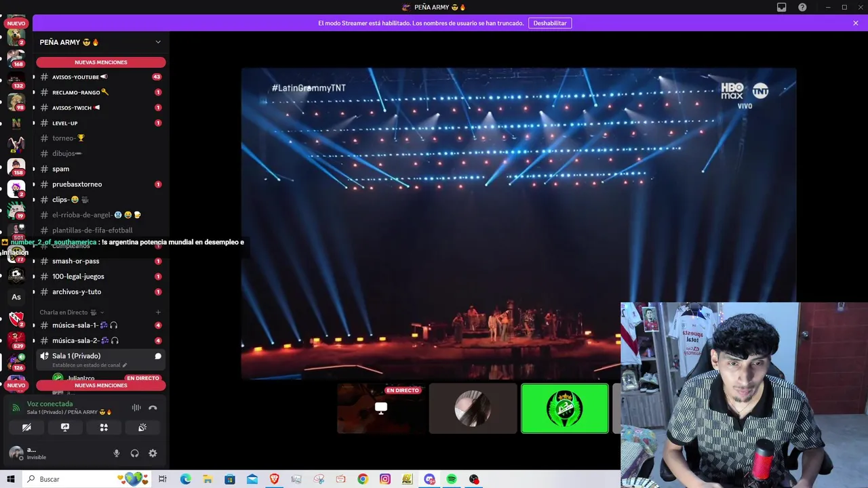Open chat bubble of Sala 1 (Privado)
Viewport: 868px width, 488px height.
click(x=158, y=357)
